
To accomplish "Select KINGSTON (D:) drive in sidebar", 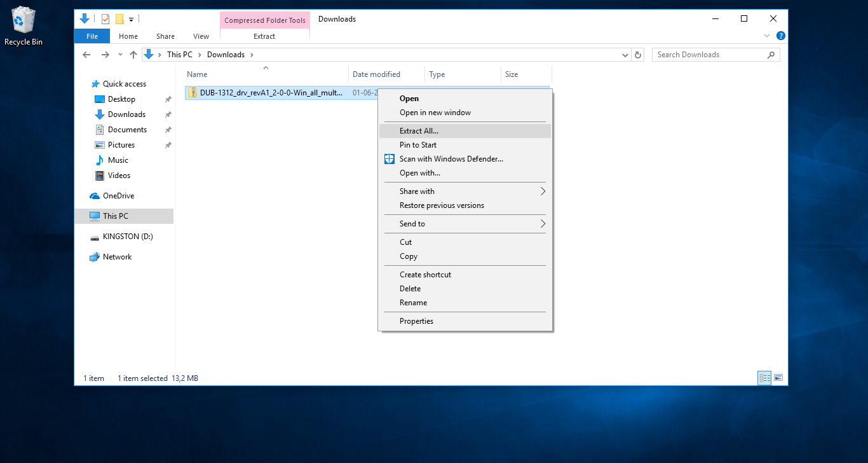I will click(x=128, y=237).
